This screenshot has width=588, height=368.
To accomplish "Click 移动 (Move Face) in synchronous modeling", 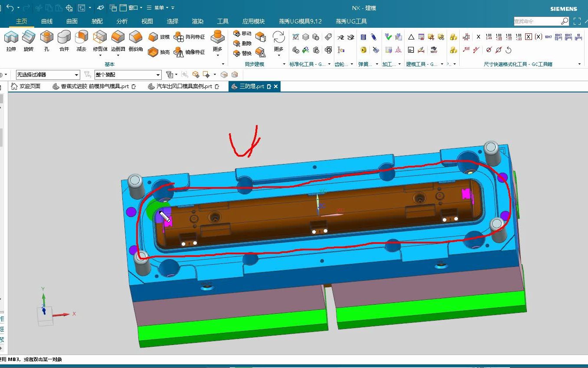I will tap(242, 33).
